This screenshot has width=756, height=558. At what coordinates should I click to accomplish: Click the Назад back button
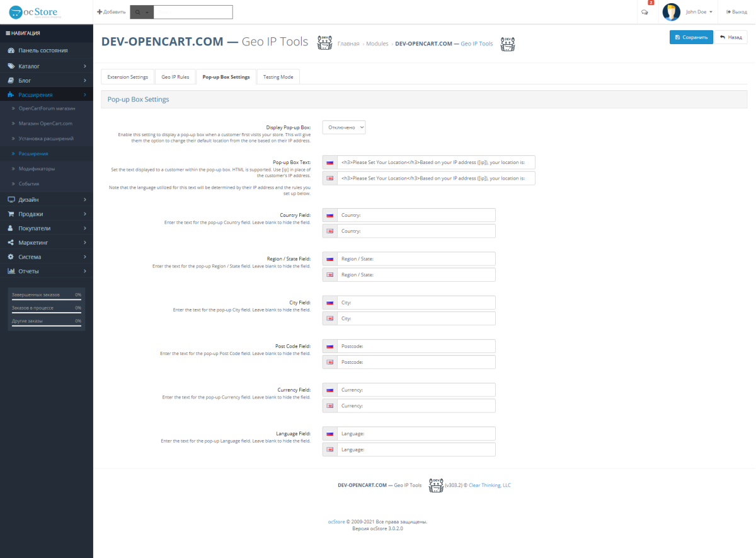click(731, 37)
